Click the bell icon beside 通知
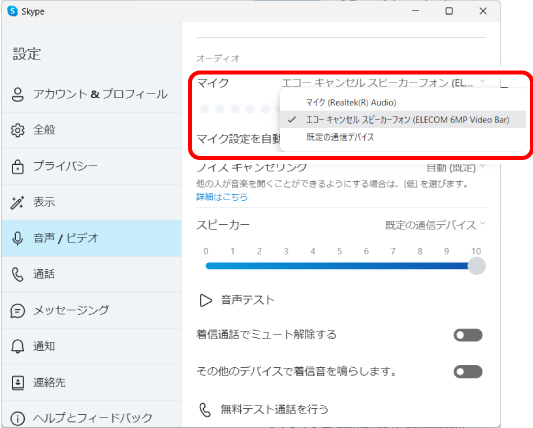This screenshot has height=428, width=533. (18, 346)
